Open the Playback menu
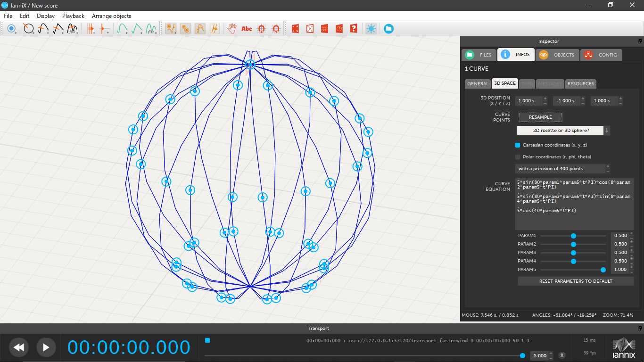The image size is (644, 362). coord(73,16)
